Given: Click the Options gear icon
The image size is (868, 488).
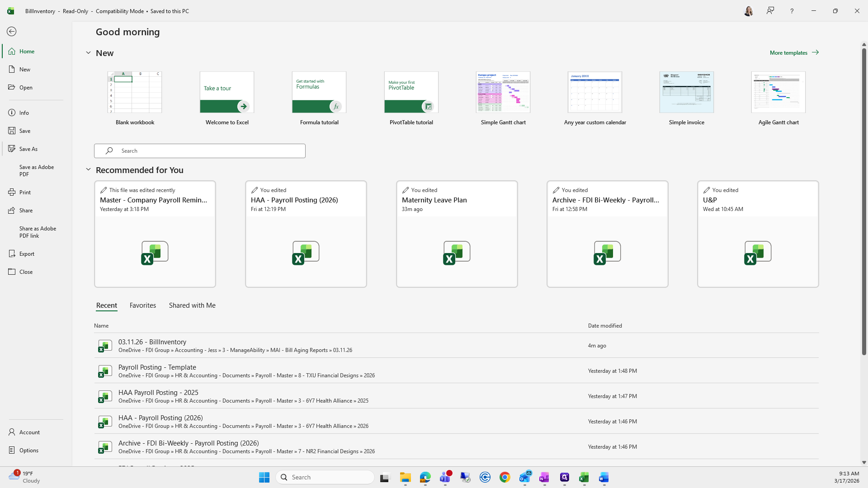Looking at the screenshot, I should pyautogui.click(x=12, y=450).
